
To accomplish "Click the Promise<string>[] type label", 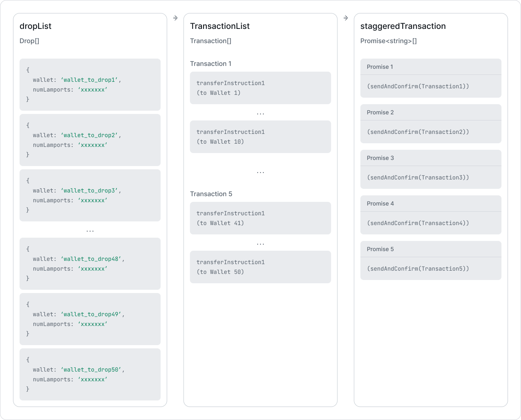I will click(x=388, y=41).
